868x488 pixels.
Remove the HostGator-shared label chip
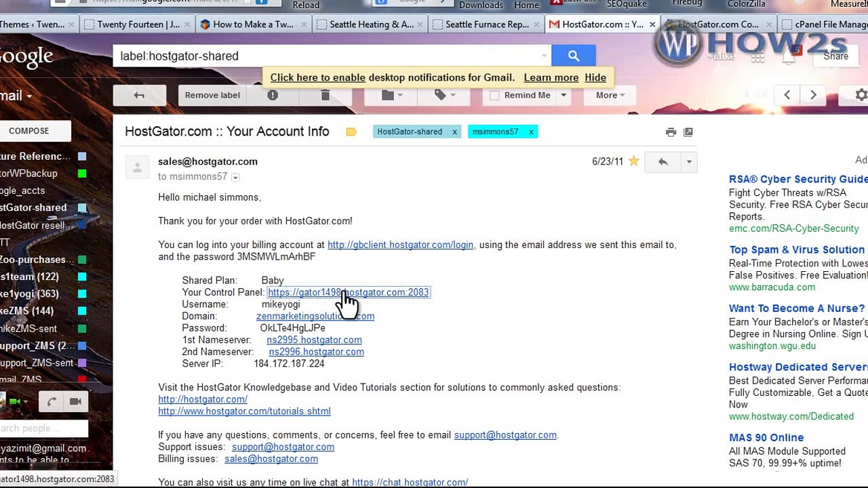[x=454, y=132]
